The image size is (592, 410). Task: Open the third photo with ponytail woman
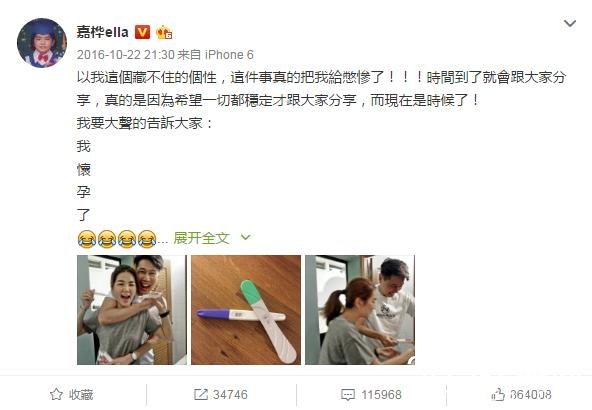coord(360,310)
